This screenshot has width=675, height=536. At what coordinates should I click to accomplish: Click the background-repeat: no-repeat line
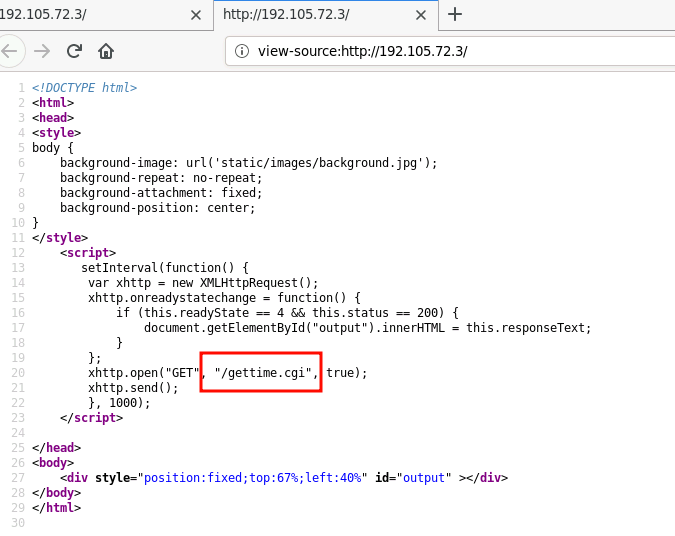click(x=161, y=178)
